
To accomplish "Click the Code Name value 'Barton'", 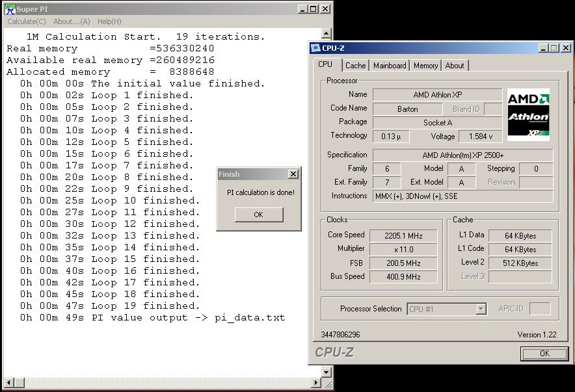I will coord(407,109).
